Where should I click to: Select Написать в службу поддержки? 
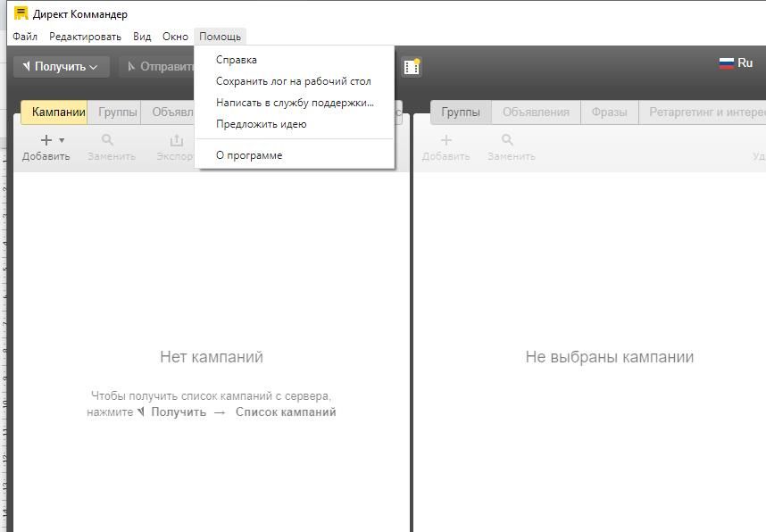point(295,103)
